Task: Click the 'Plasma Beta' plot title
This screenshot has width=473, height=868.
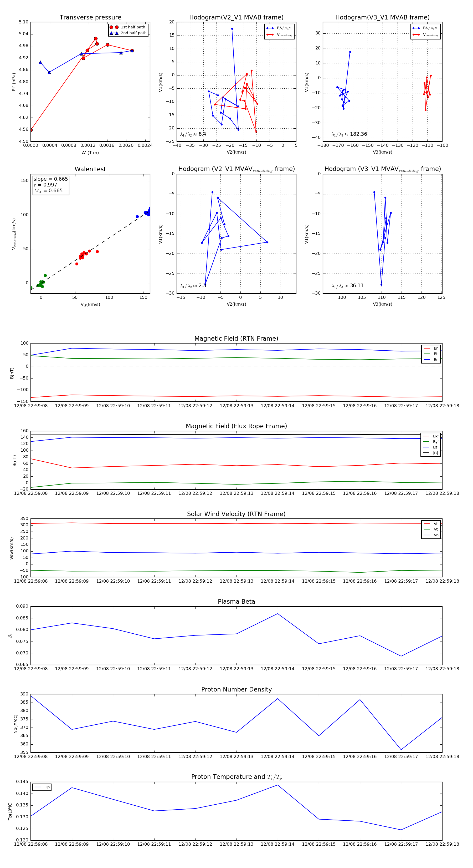Action: click(236, 602)
